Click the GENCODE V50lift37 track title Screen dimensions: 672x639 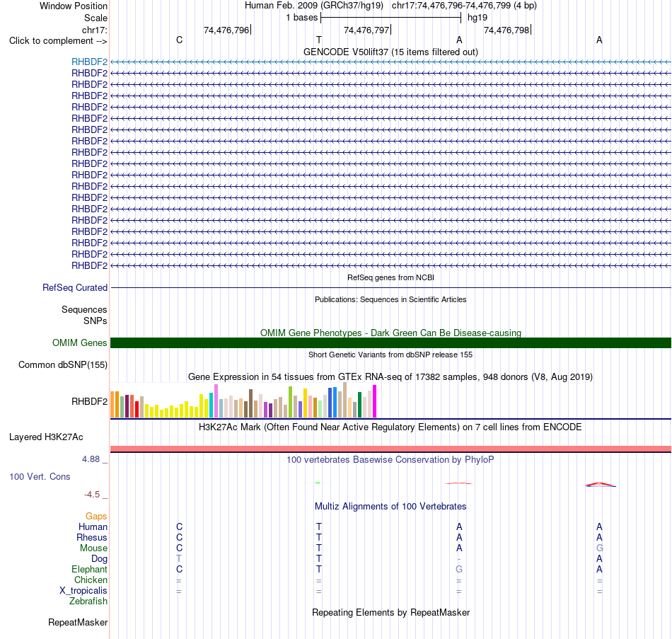tap(390, 52)
